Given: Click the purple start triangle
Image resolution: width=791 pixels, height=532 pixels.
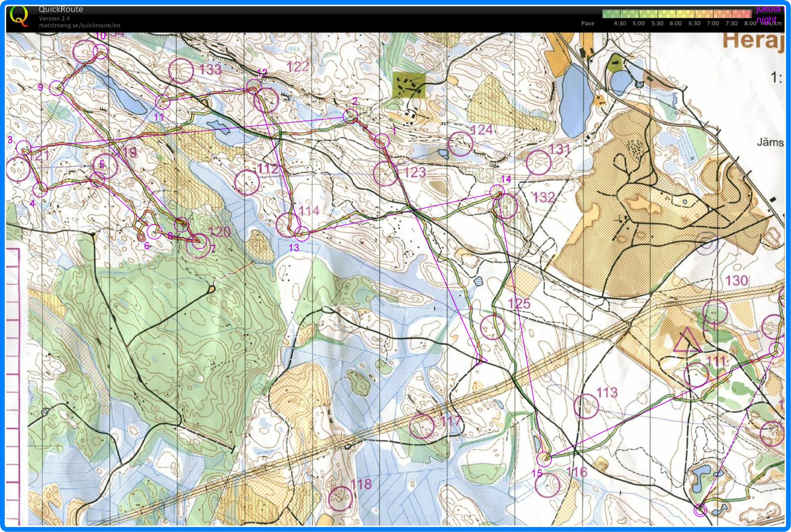Looking at the screenshot, I should coord(687,342).
